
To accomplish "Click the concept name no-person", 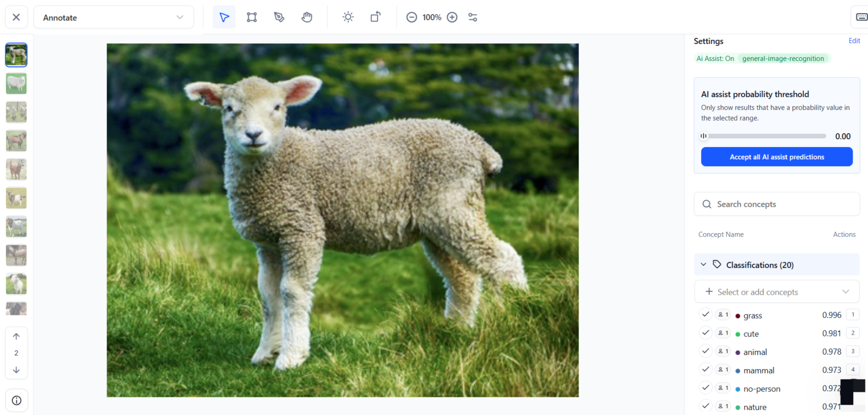I will coord(762,389).
